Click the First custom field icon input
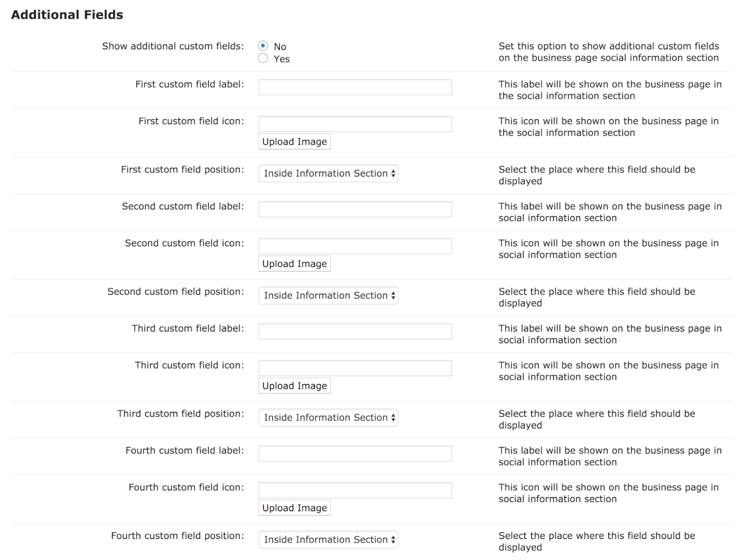Screen dimensions: 741x560 click(355, 123)
